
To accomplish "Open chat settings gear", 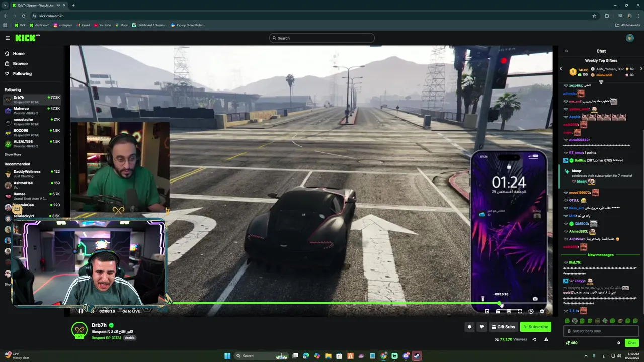I will pos(619,343).
